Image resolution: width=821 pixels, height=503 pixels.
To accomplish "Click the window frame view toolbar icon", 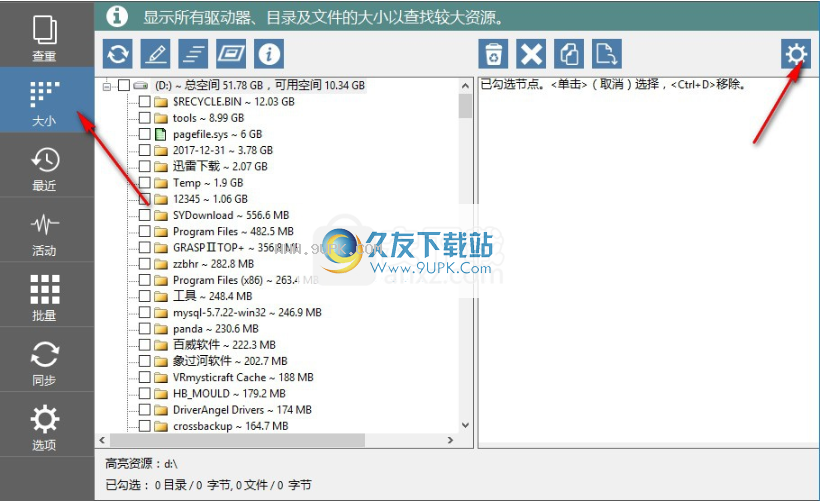I will pyautogui.click(x=231, y=54).
